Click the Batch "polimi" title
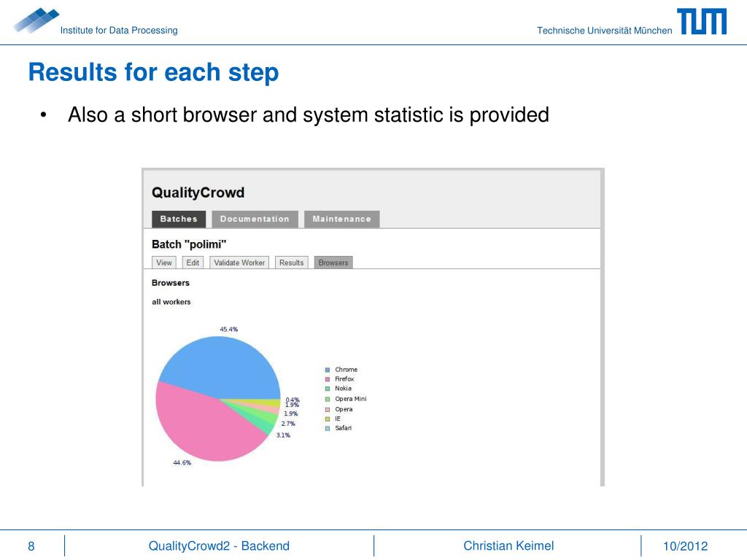This screenshot has height=560, width=747. pyautogui.click(x=189, y=244)
